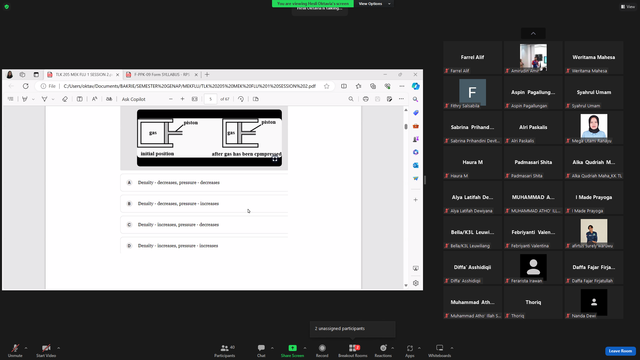Collapse participant gallery with the up chevron

tap(533, 33)
